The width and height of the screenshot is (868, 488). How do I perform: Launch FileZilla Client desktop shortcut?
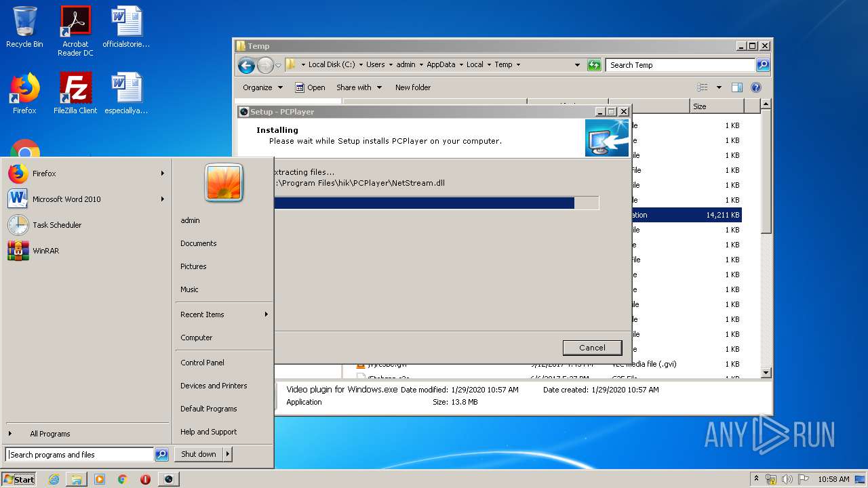[x=75, y=94]
